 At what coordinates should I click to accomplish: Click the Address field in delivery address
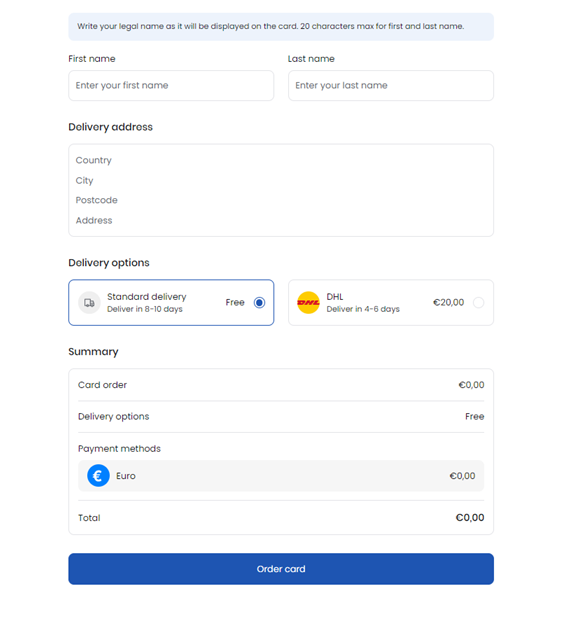pyautogui.click(x=281, y=220)
